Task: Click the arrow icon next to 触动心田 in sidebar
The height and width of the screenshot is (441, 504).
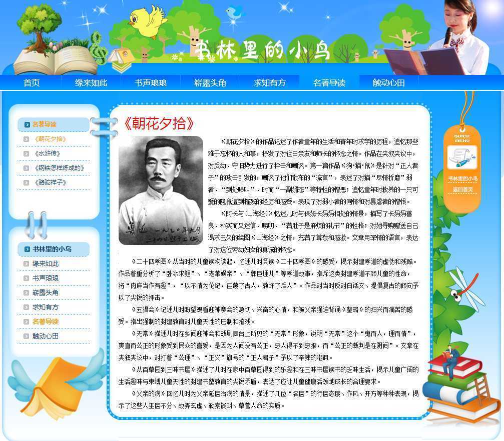Action: [27, 336]
